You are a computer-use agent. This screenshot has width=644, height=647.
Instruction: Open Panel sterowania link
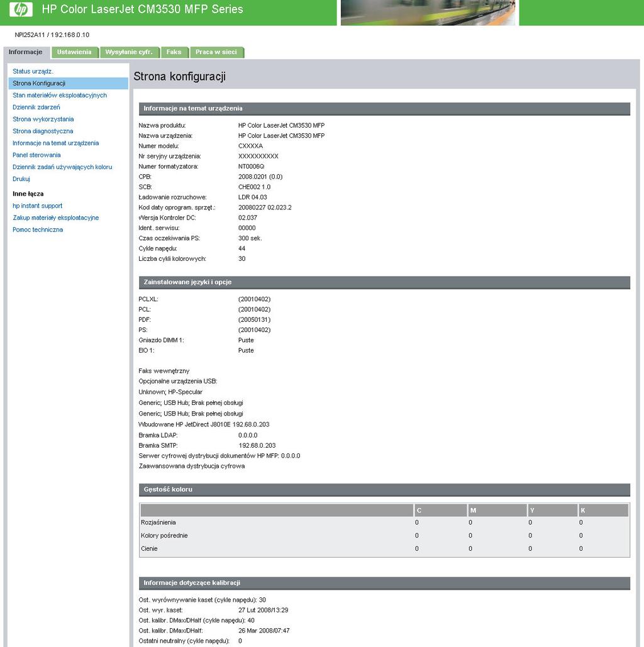pos(36,155)
